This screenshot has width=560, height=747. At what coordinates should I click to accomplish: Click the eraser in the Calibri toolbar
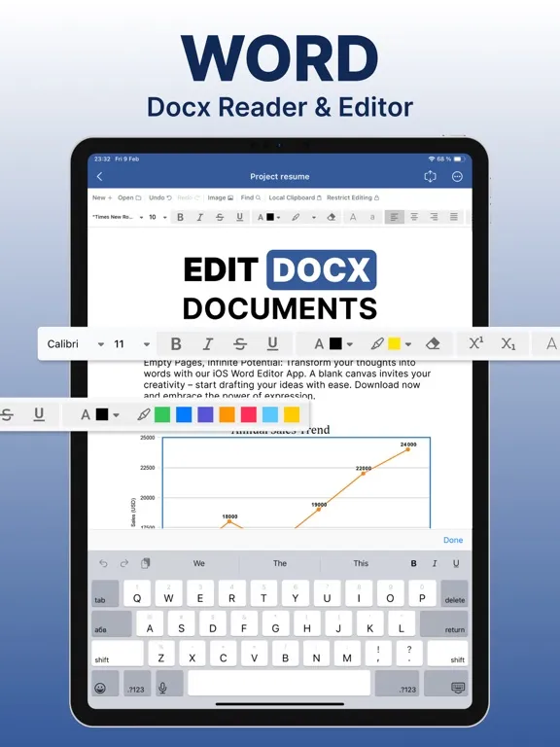coord(433,344)
